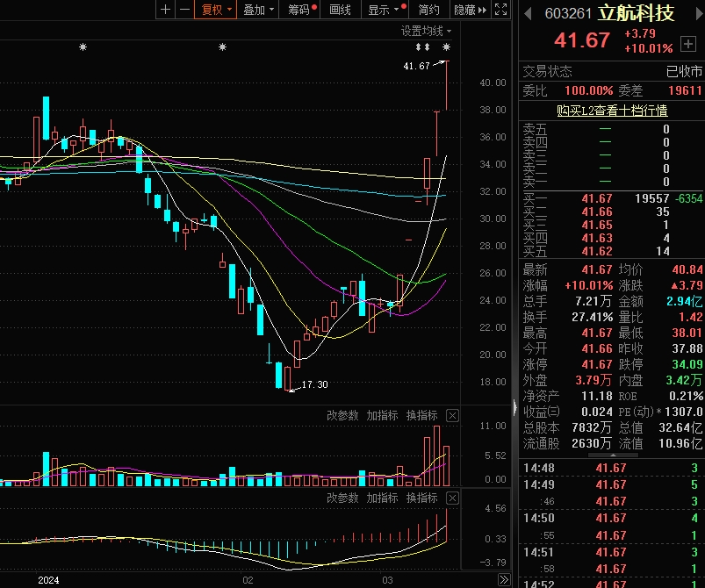
Task: Click stock name 立航科技
Action: pos(636,13)
